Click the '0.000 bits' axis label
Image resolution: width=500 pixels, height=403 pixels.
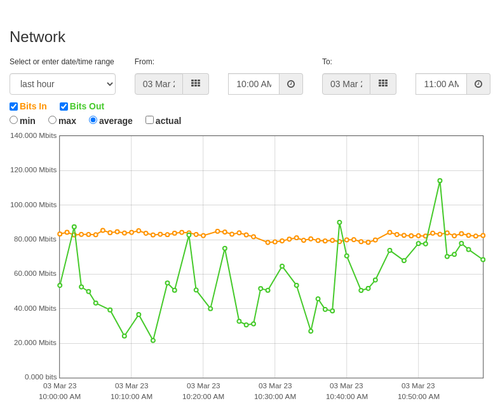coord(41,377)
